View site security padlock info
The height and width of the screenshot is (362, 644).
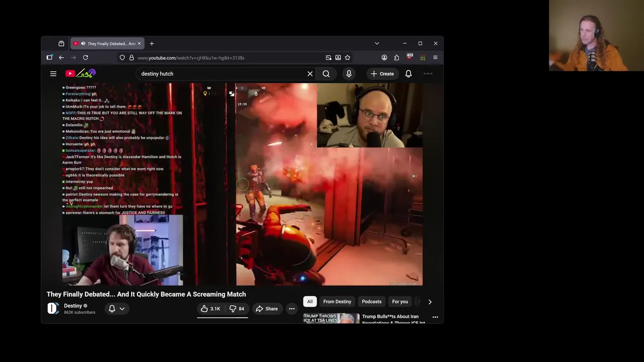coord(131,58)
